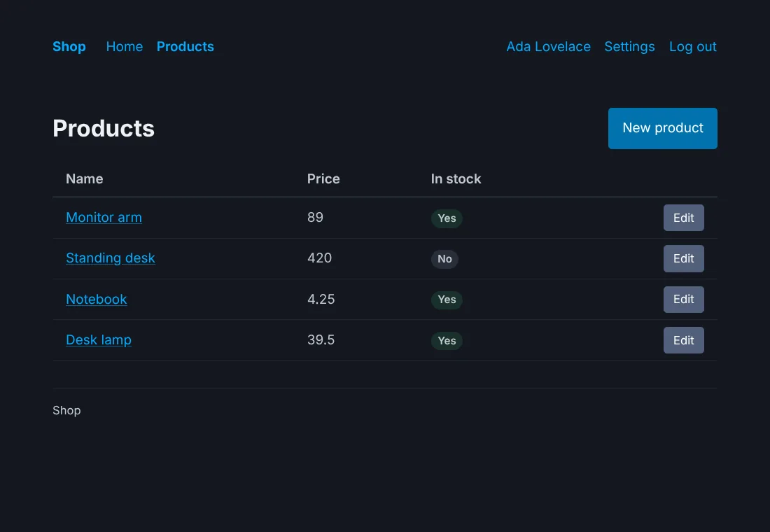Click the No badge for Standing desk
The image size is (770, 532).
click(445, 259)
